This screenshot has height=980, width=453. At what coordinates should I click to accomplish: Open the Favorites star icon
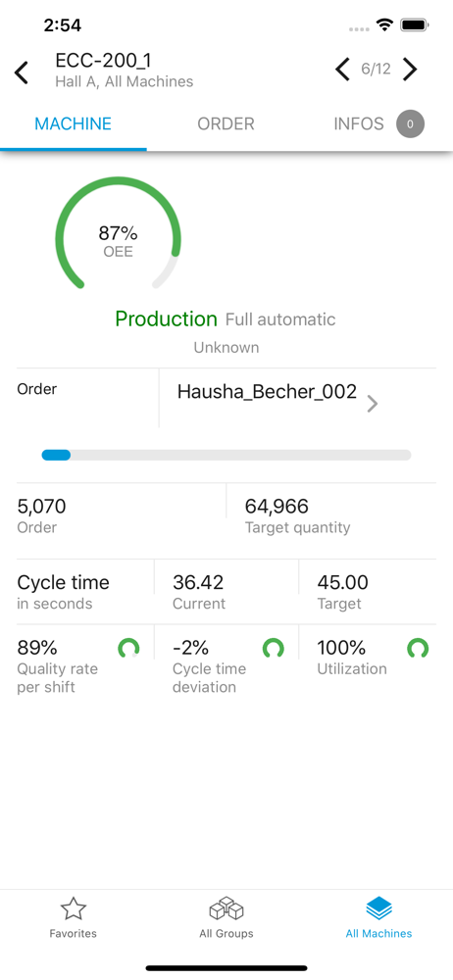[74, 909]
